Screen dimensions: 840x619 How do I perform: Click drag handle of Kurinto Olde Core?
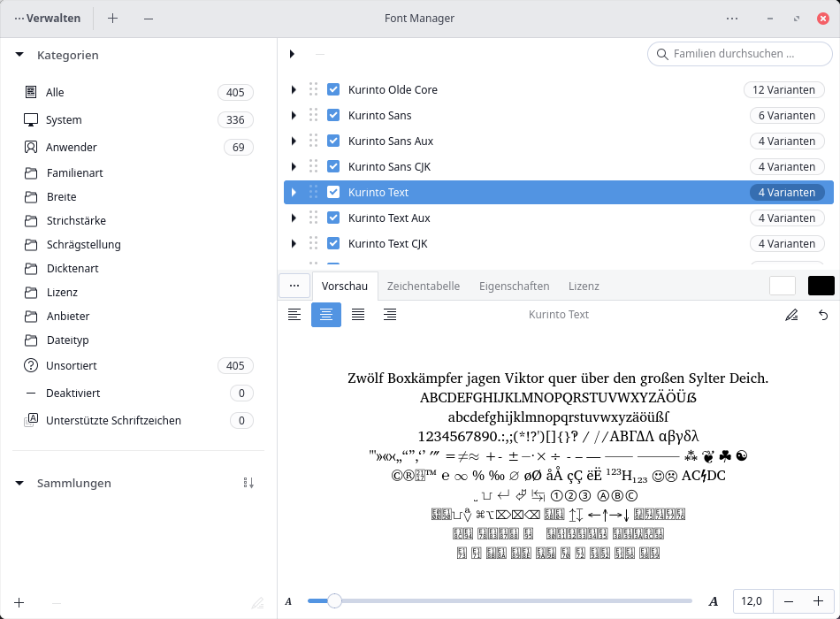coord(313,89)
